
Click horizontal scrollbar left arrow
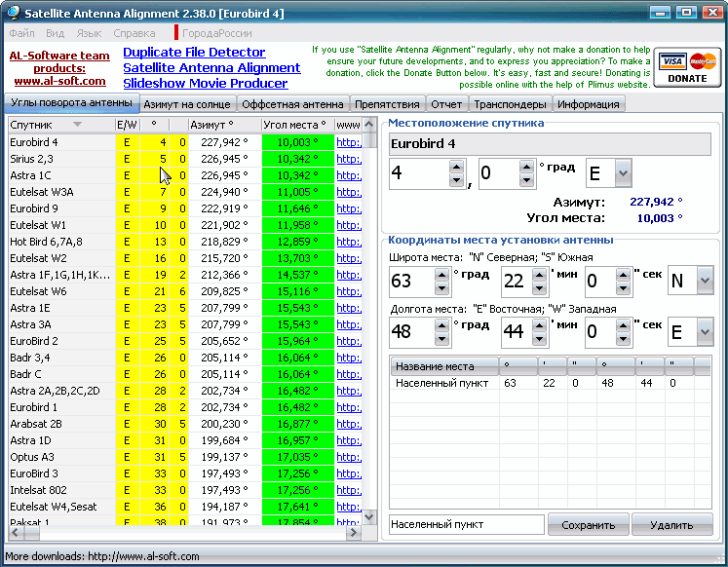coord(16,533)
